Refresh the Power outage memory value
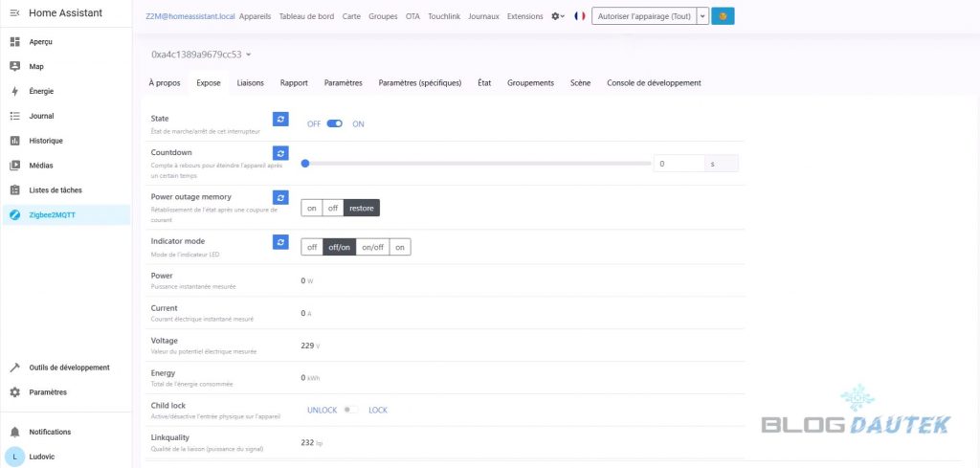Viewport: 980px width, 468px height. [279, 198]
